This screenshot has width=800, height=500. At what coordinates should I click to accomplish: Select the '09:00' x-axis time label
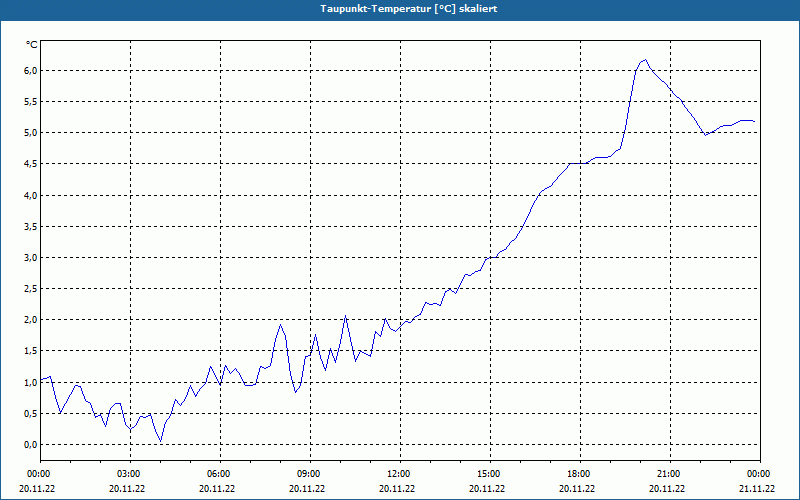pyautogui.click(x=310, y=474)
